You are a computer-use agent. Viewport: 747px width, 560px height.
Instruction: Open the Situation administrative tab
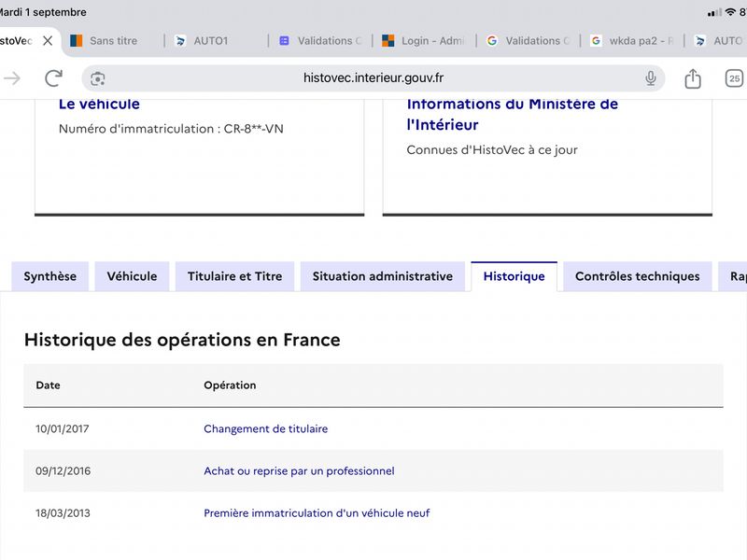point(383,276)
